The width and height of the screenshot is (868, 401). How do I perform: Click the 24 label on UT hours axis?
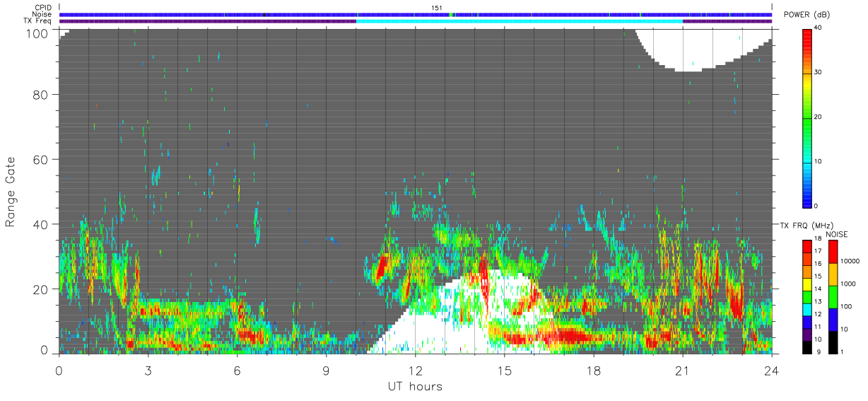click(772, 370)
